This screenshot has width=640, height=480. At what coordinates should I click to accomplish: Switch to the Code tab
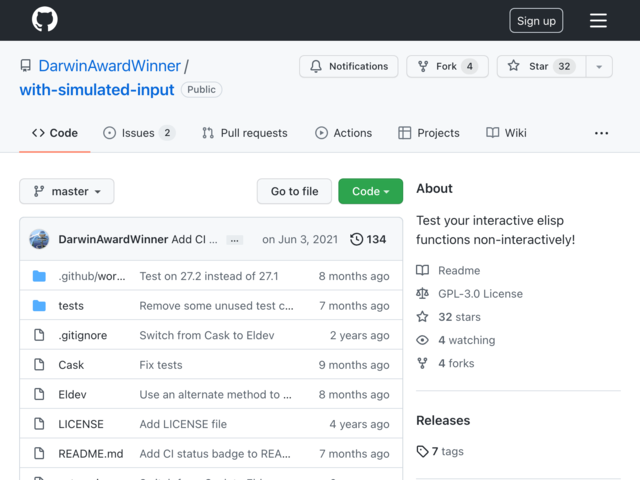55,133
